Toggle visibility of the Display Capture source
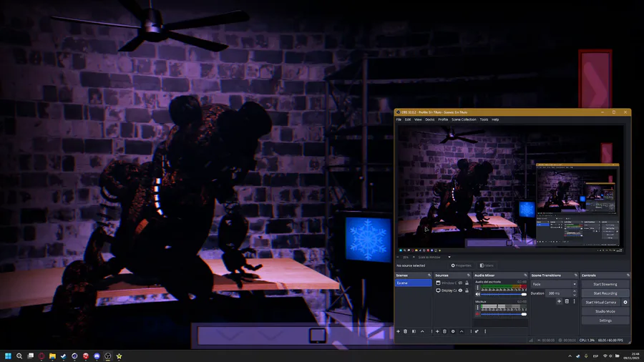The width and height of the screenshot is (644, 362). click(460, 290)
